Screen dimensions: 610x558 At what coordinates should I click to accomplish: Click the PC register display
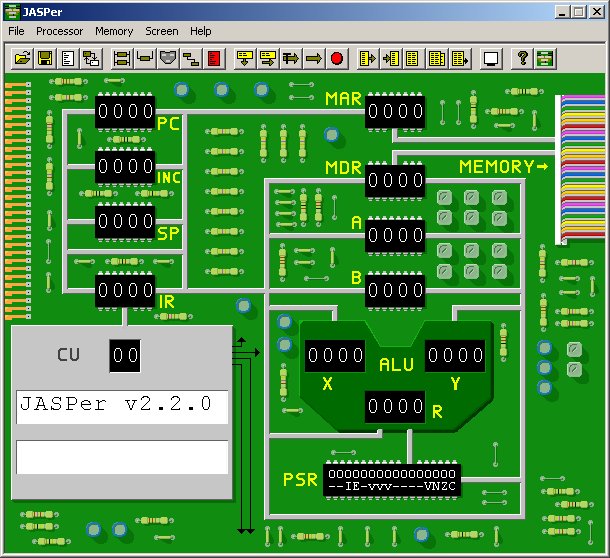tap(125, 112)
